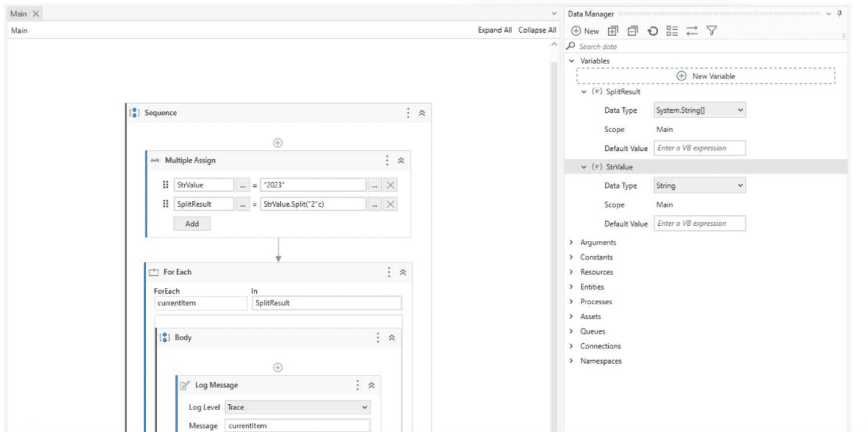Click the list view icon in Data Manager toolbar
This screenshot has width=868, height=432.
coord(672,31)
